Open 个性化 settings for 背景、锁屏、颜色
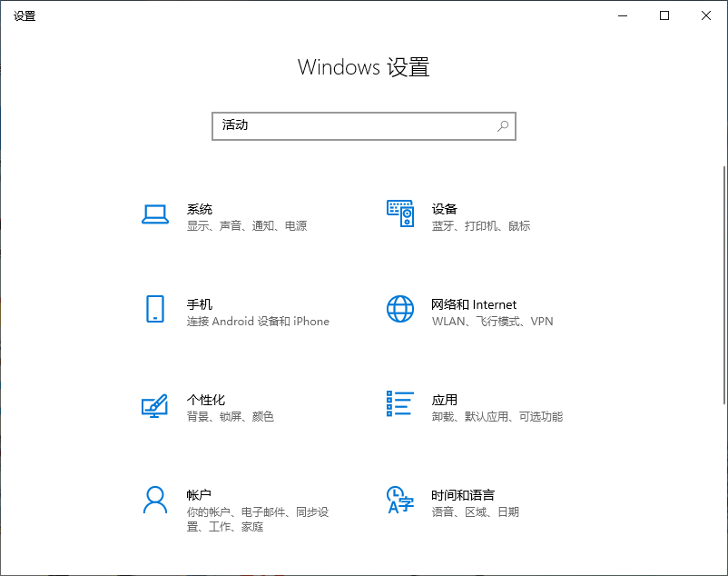Image resolution: width=728 pixels, height=576 pixels. (x=227, y=407)
